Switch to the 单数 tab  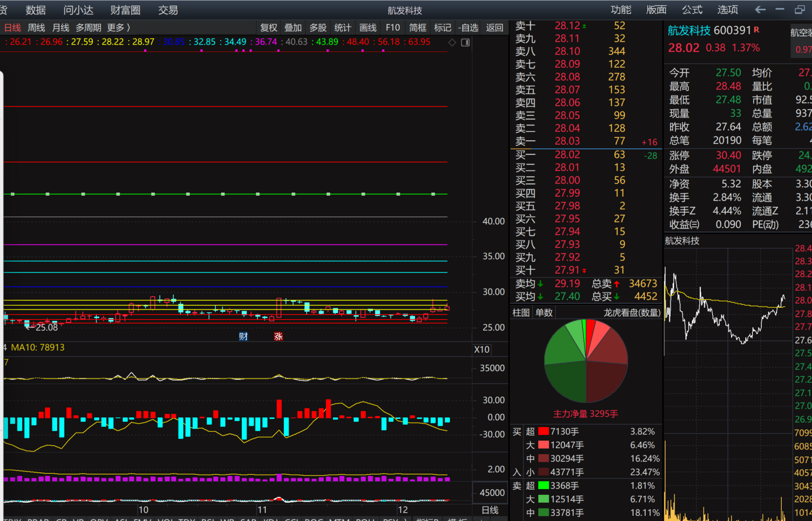(544, 312)
